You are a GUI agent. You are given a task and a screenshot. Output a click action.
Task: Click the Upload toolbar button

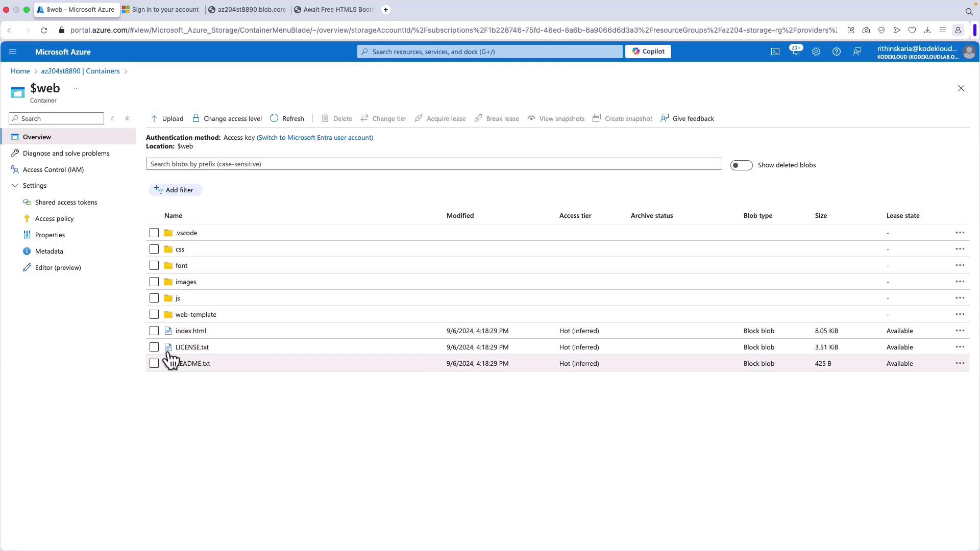[167, 118]
